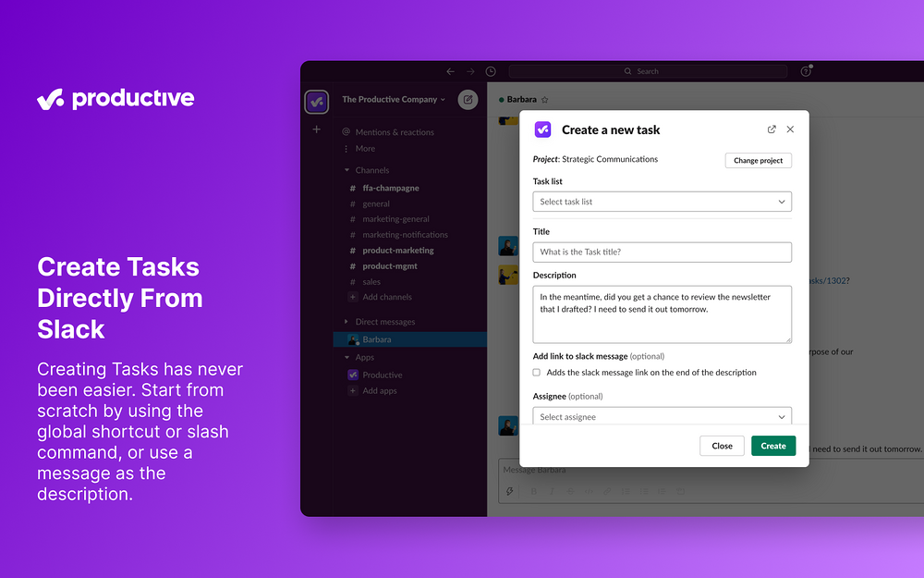The image size is (924, 578).
Task: Click Barbara's avatar in sidebar
Action: [x=353, y=339]
